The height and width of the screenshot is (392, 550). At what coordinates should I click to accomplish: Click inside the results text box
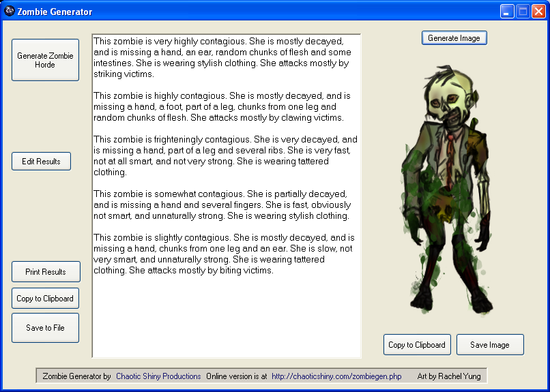227,196
